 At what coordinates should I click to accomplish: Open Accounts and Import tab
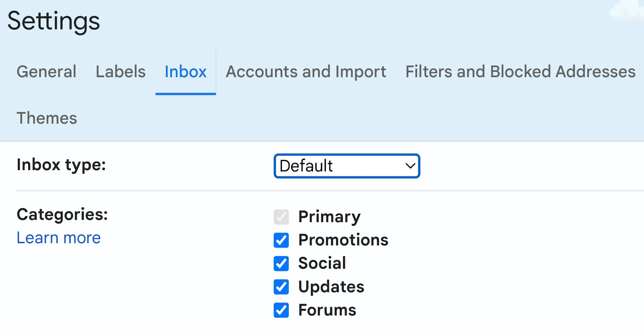[306, 72]
